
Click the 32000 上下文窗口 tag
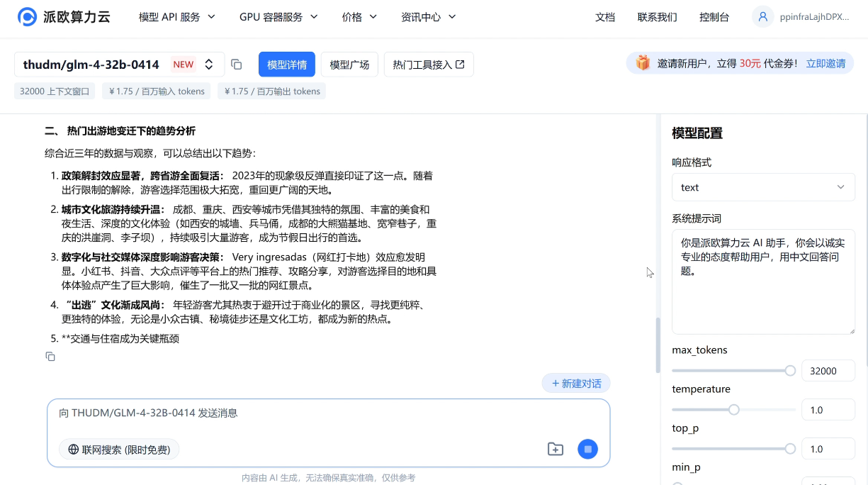tap(55, 91)
